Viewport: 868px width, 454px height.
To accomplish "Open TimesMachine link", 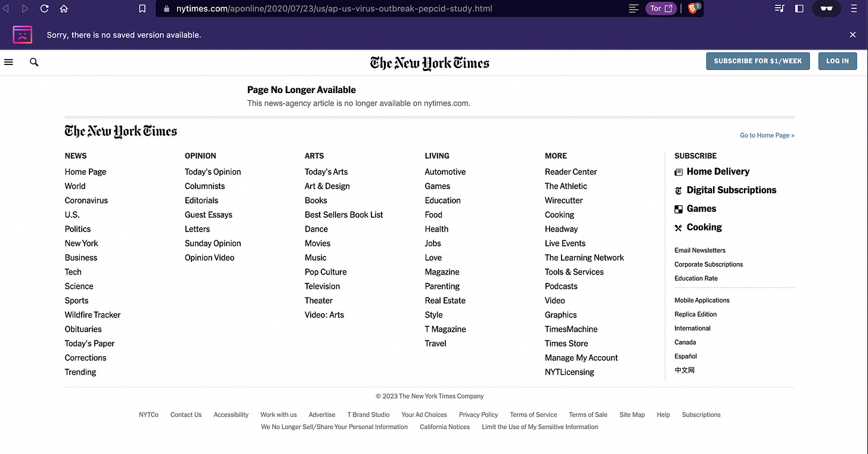I will [571, 329].
